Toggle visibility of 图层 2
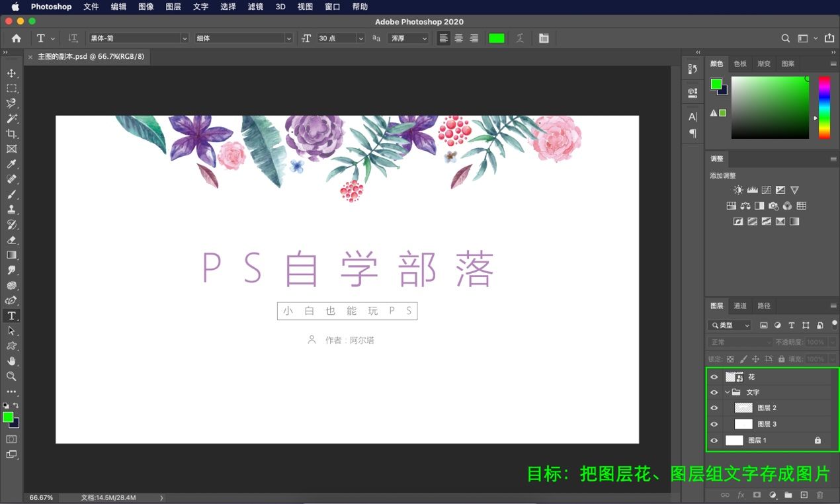This screenshot has height=504, width=840. coord(714,407)
